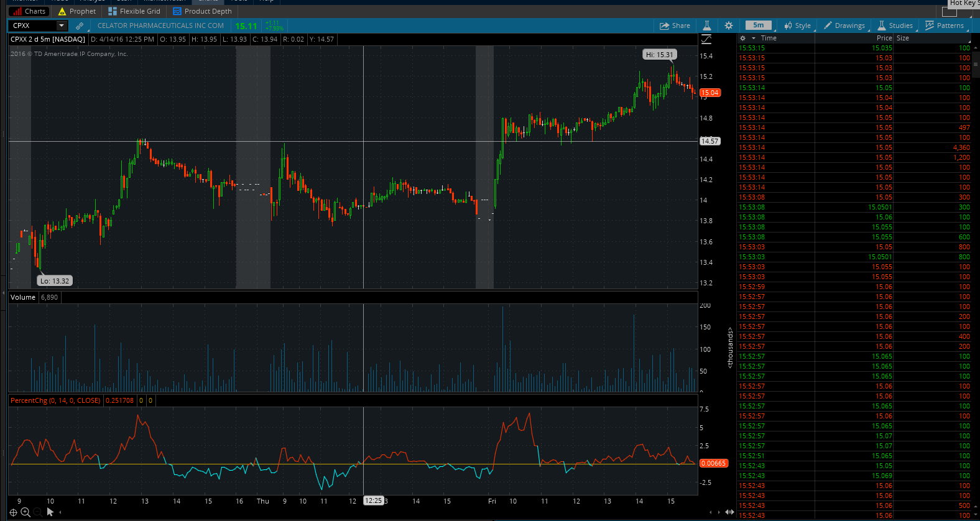Click the CPXX symbol input field

[33, 25]
